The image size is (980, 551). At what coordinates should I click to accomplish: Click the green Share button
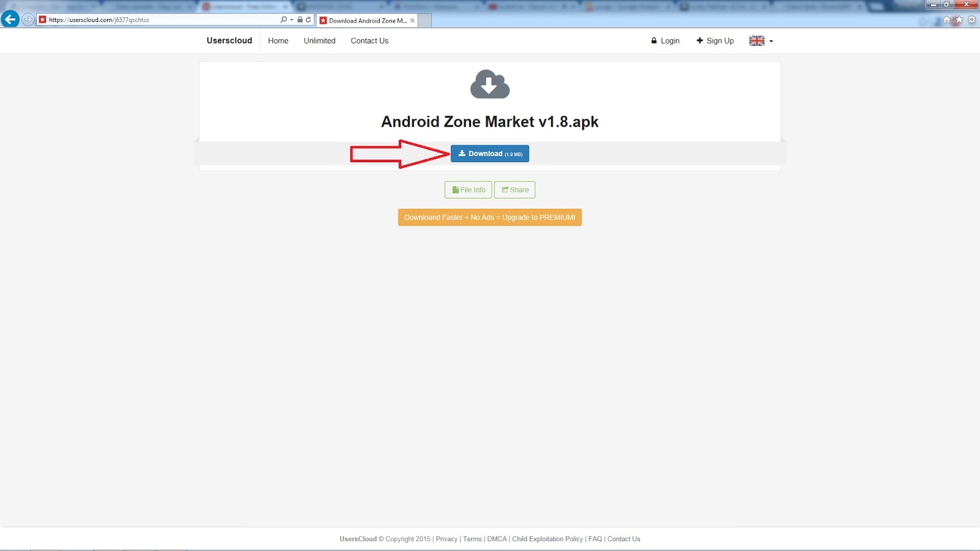click(x=514, y=190)
